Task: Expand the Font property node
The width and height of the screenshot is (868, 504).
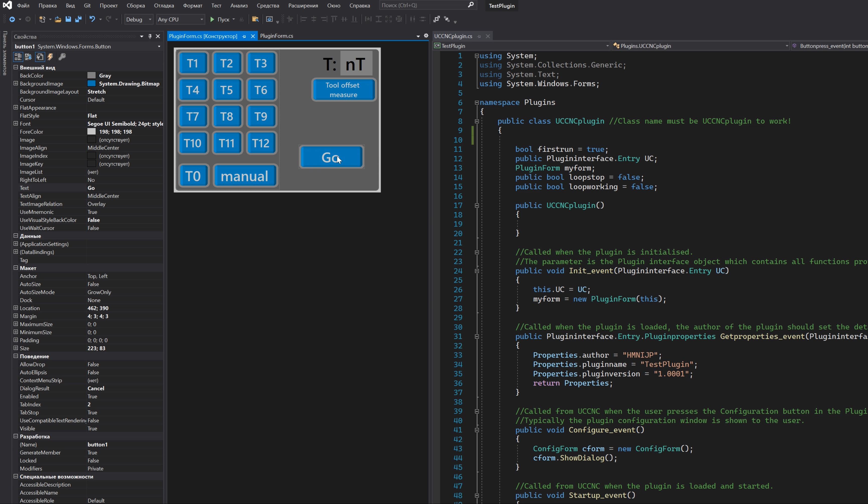Action: click(x=16, y=124)
